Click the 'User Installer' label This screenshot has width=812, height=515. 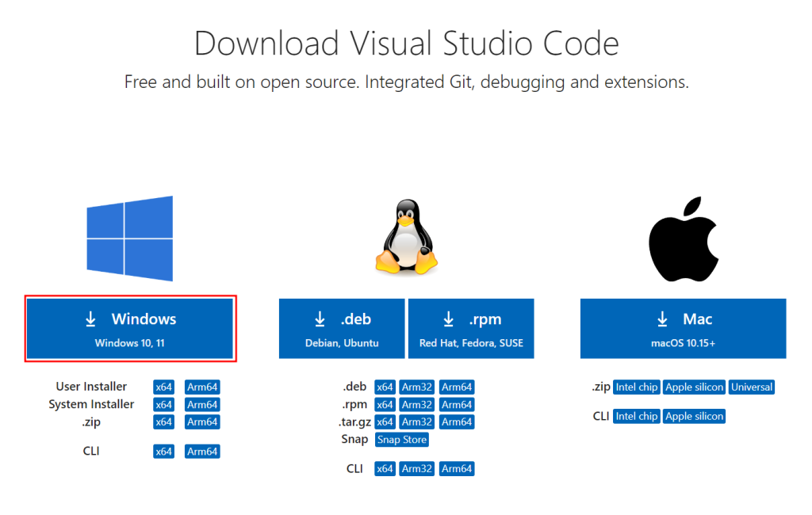click(91, 387)
